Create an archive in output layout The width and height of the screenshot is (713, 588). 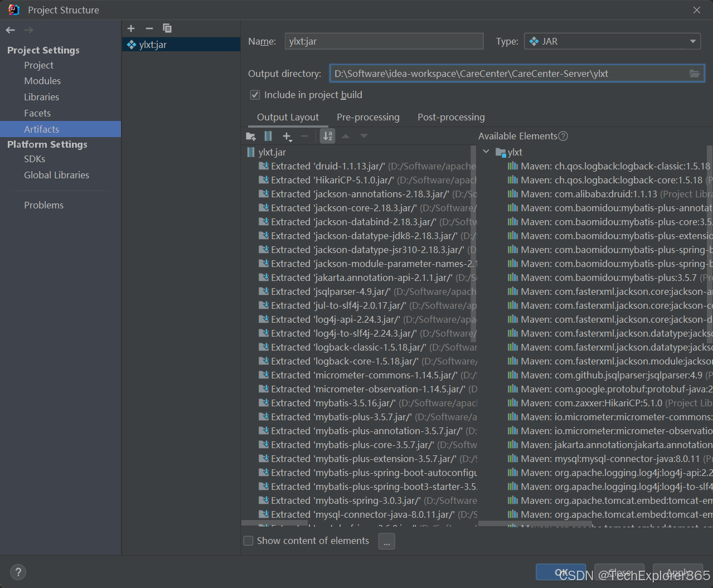point(268,136)
